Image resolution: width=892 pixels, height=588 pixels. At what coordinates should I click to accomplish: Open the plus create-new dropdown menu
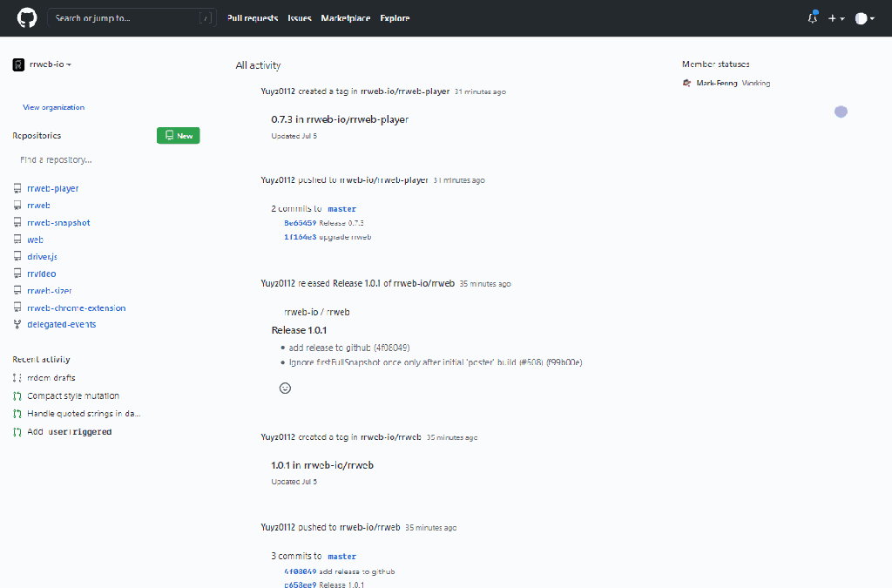tap(836, 18)
